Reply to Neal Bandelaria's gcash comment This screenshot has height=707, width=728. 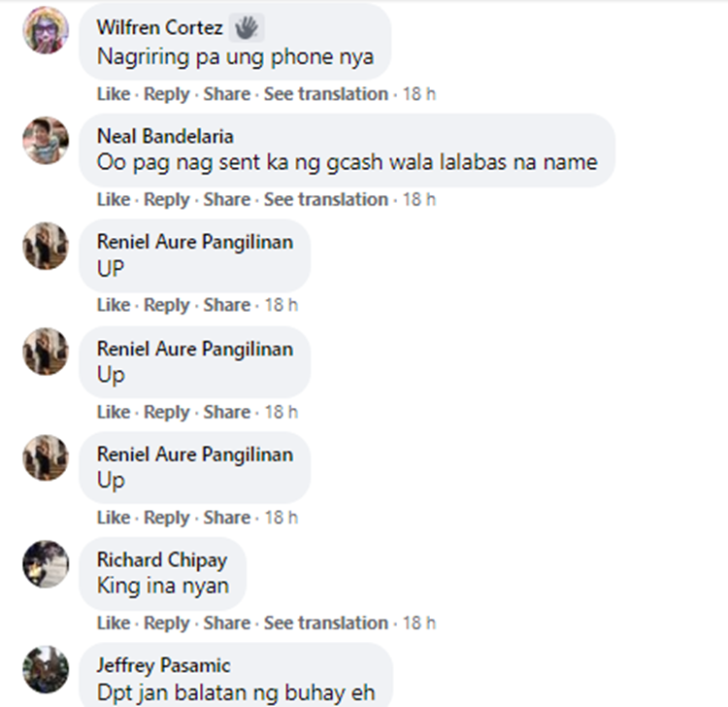[x=167, y=200]
